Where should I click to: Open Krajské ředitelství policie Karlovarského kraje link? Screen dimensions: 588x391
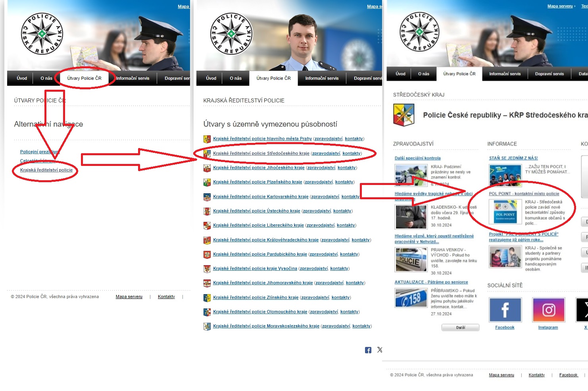261,196
